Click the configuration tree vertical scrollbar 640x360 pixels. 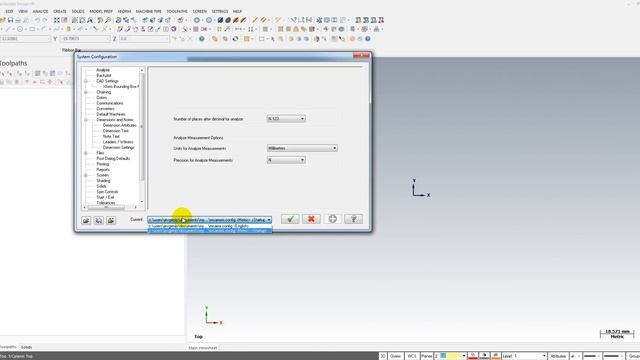[x=142, y=136]
